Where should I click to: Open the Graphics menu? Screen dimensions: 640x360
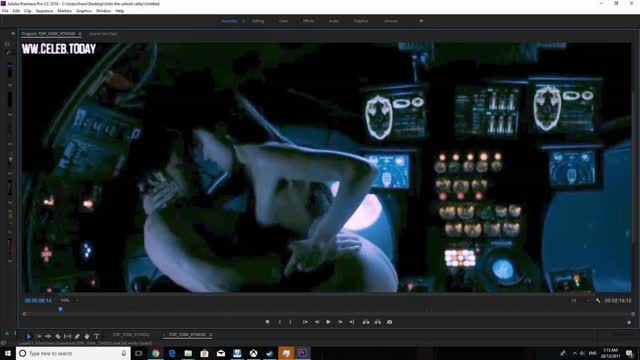[84, 11]
